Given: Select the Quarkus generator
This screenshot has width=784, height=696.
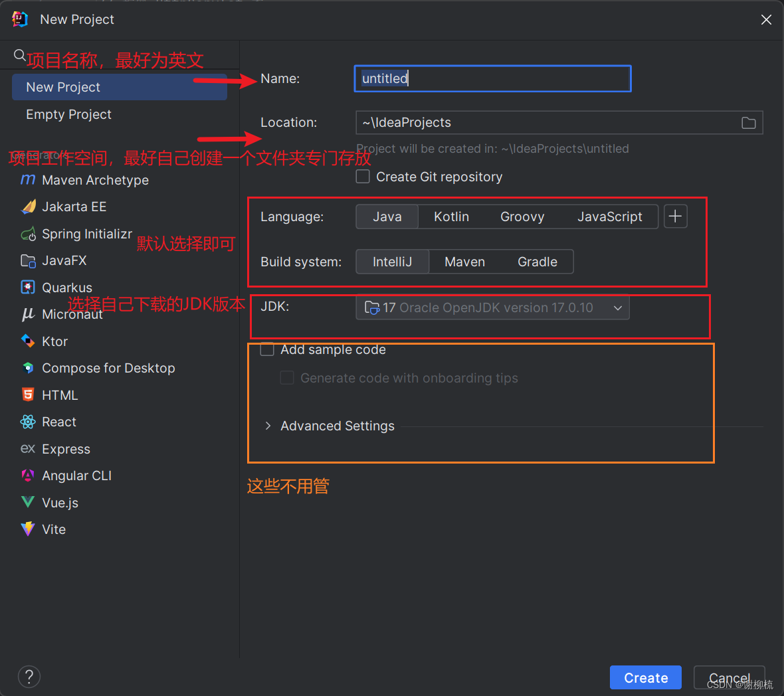Looking at the screenshot, I should (68, 287).
